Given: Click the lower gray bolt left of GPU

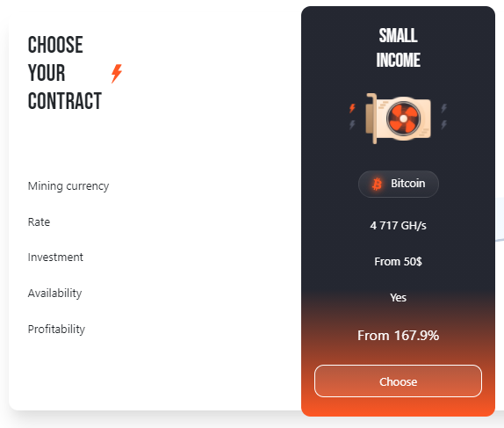Looking at the screenshot, I should point(352,125).
